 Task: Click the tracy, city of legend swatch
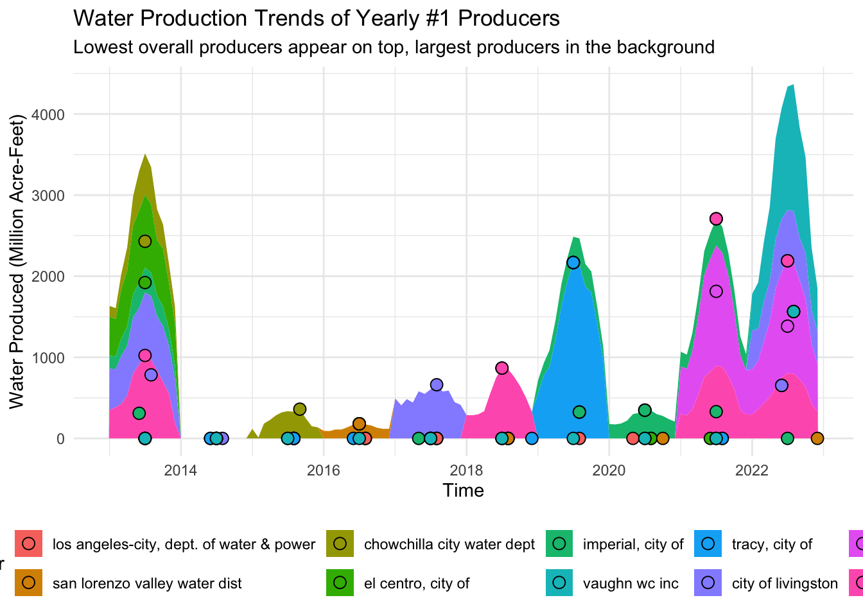tap(708, 544)
